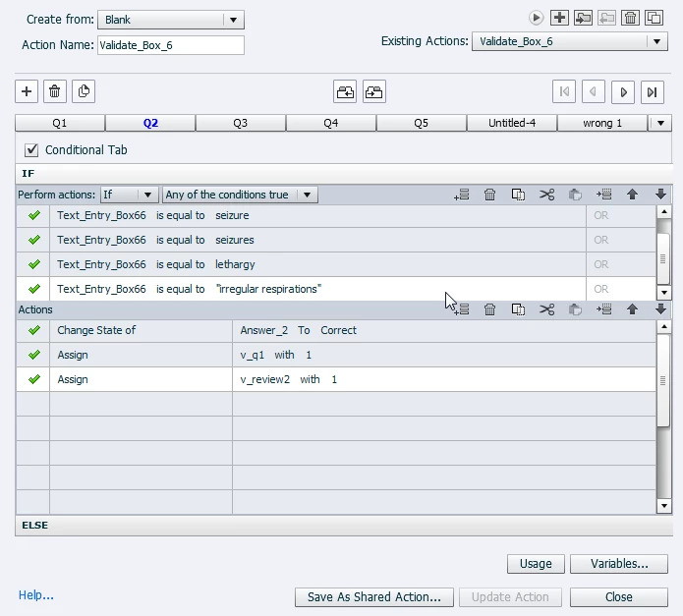Click the actions list scroll-down arrow
This screenshot has height=616, width=683.
click(663, 506)
